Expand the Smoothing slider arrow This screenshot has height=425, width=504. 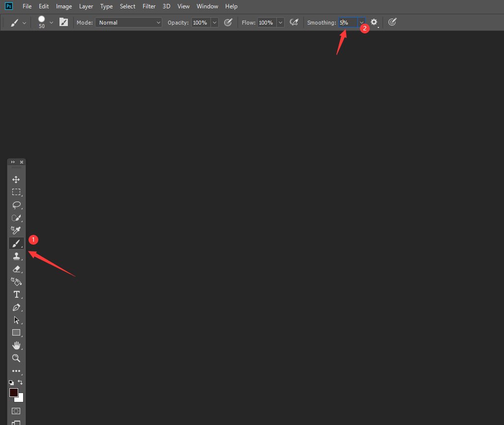point(361,23)
